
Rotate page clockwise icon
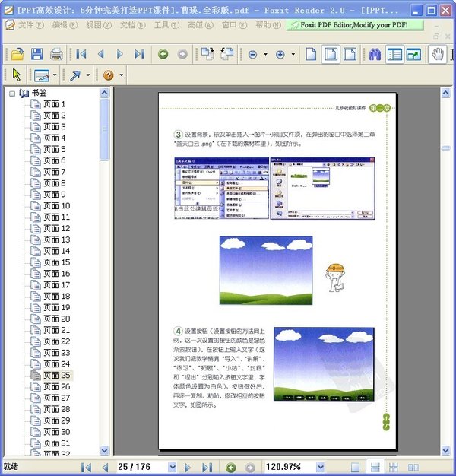[x=207, y=54]
